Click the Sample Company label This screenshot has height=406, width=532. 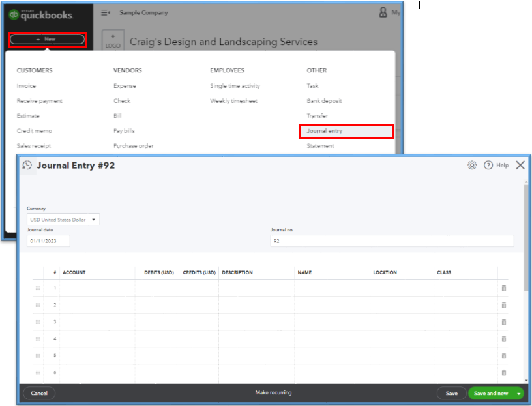[x=143, y=12]
